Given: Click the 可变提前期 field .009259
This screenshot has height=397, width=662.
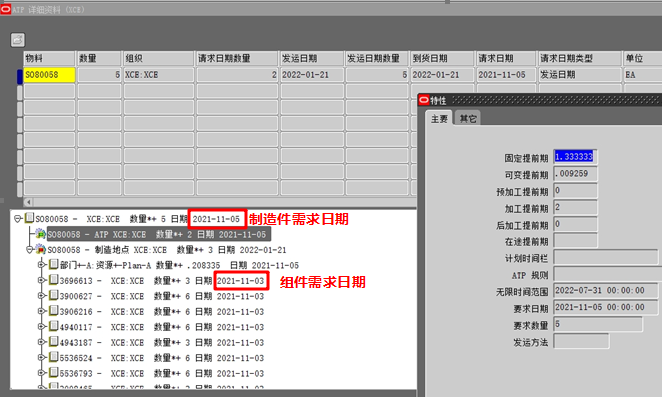Looking at the screenshot, I should coord(575,174).
